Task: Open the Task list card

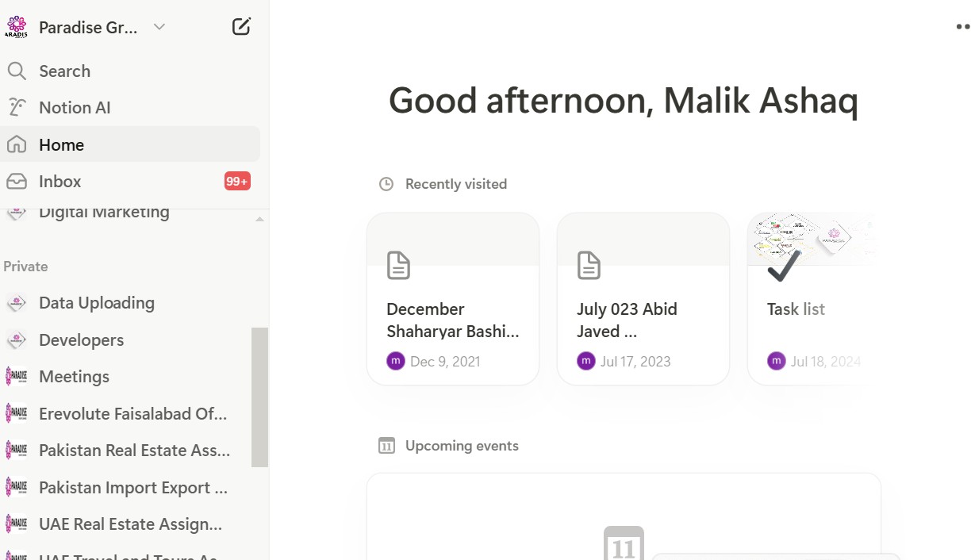Action: (809, 298)
